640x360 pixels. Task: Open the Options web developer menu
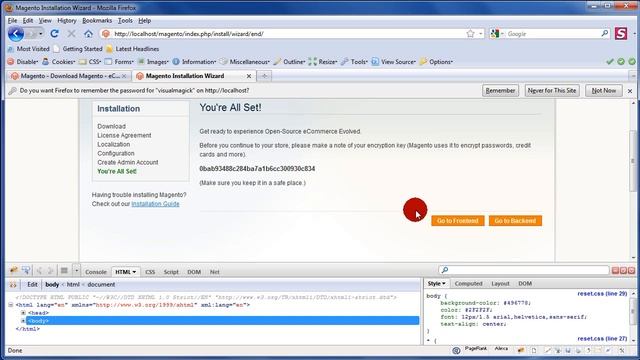point(436,62)
